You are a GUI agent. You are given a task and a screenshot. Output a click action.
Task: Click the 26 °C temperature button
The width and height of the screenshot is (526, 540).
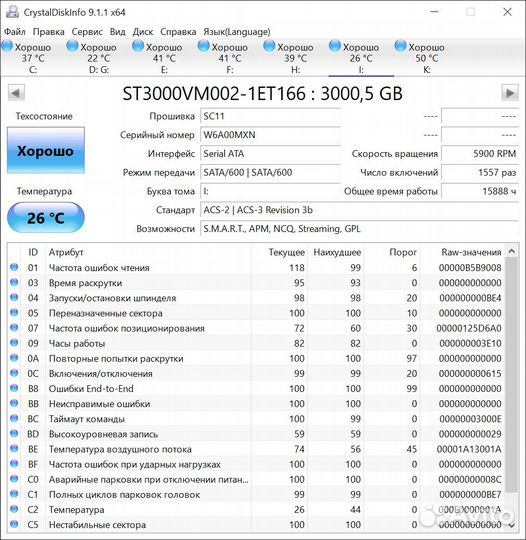point(45,218)
